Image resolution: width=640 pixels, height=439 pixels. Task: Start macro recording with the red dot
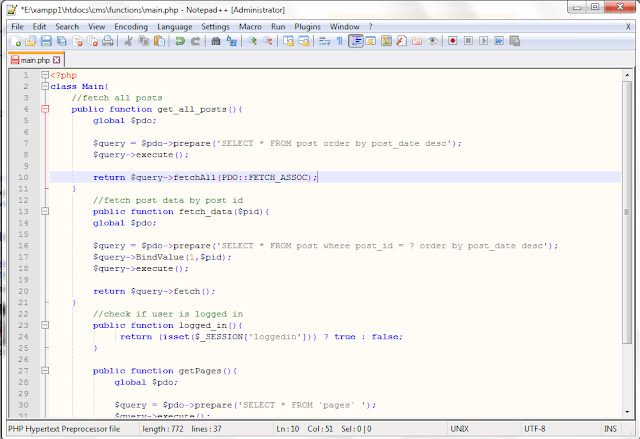(x=453, y=41)
